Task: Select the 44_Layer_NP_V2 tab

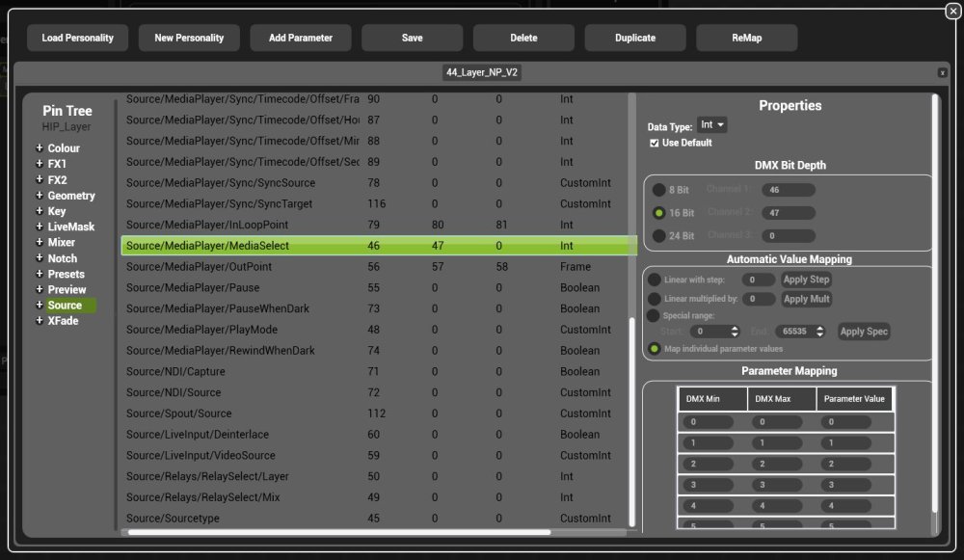Action: (x=482, y=72)
